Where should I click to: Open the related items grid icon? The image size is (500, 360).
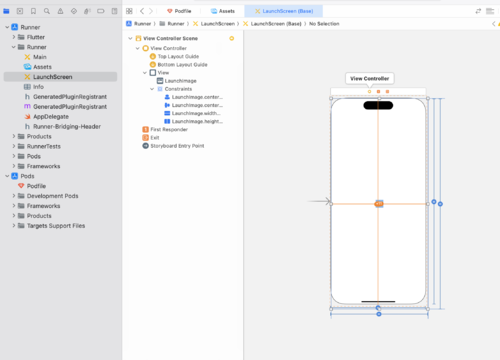[x=129, y=11]
